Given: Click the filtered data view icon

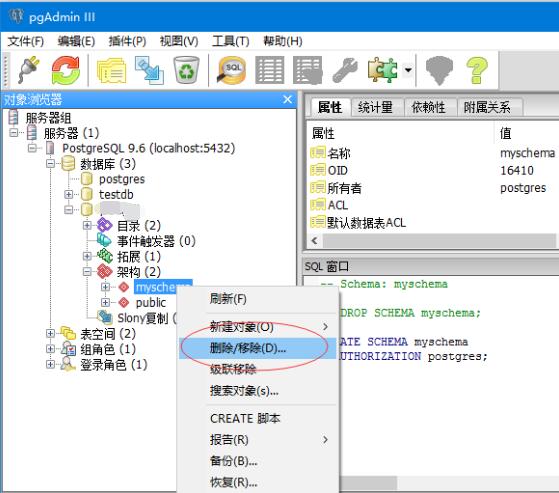Looking at the screenshot, I should tap(308, 70).
